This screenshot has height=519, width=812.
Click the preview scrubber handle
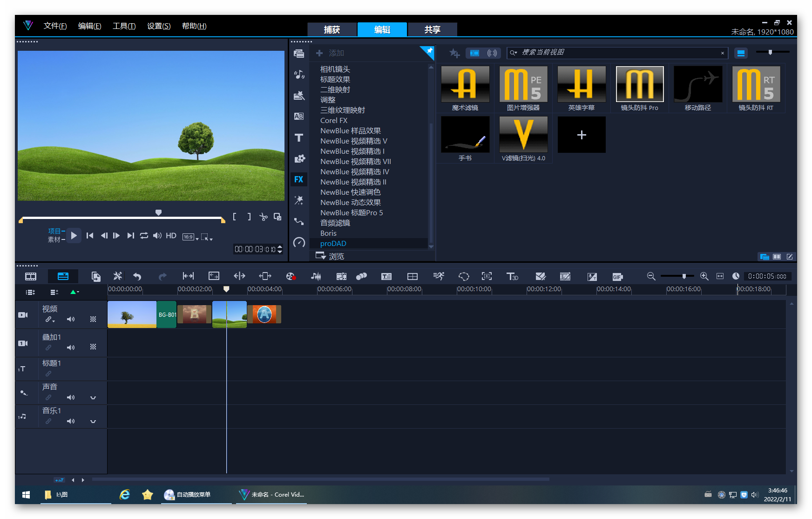click(158, 212)
